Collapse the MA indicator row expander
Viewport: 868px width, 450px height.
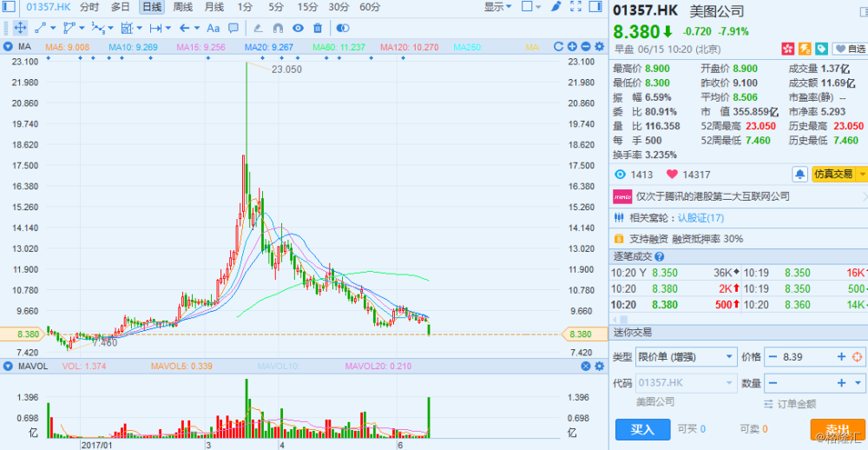(x=8, y=47)
